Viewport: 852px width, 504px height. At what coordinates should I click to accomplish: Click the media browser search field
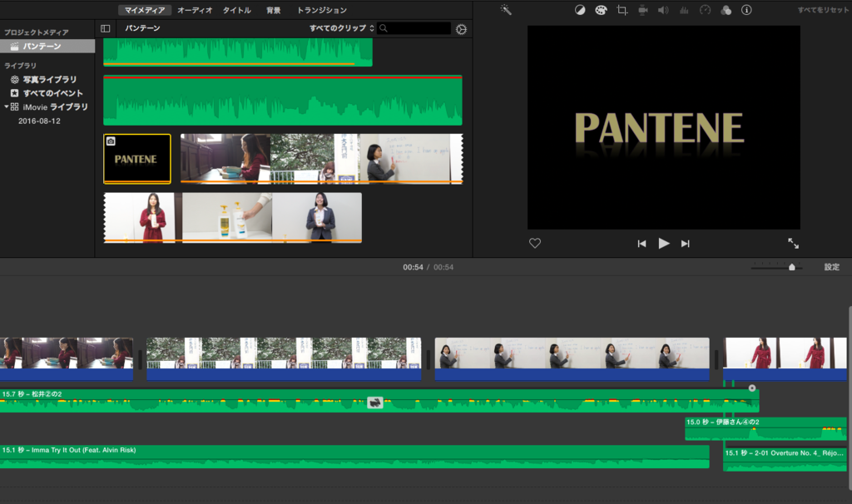414,28
